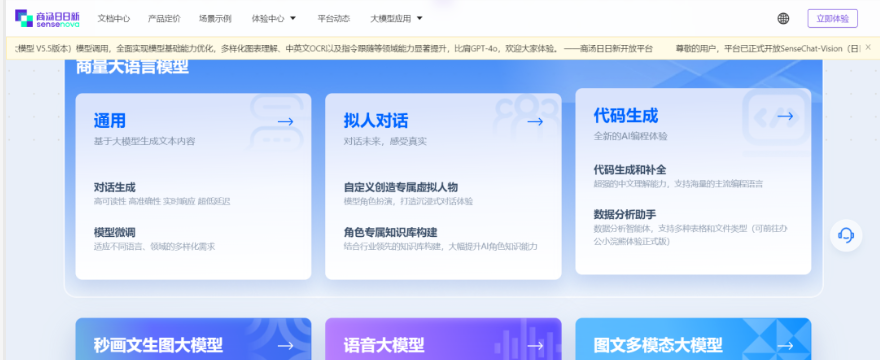
Task: Click the 立即体验 button
Action: (x=832, y=19)
